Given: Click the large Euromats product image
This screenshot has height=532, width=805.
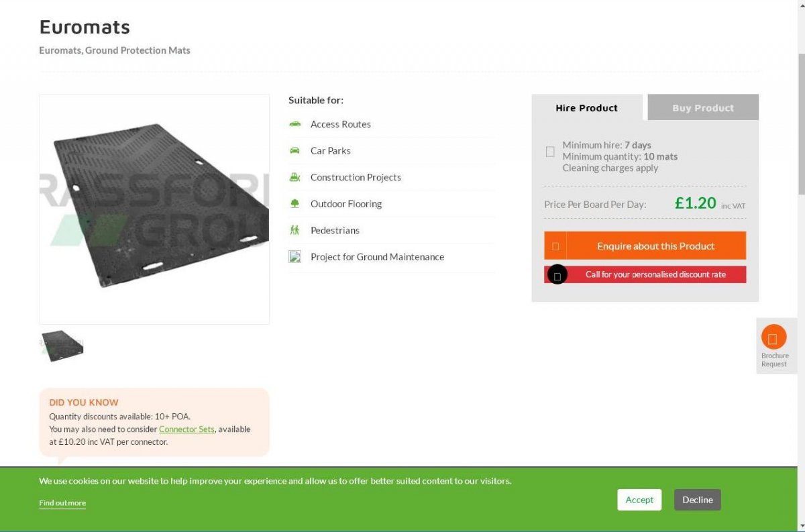Looking at the screenshot, I should click(154, 209).
